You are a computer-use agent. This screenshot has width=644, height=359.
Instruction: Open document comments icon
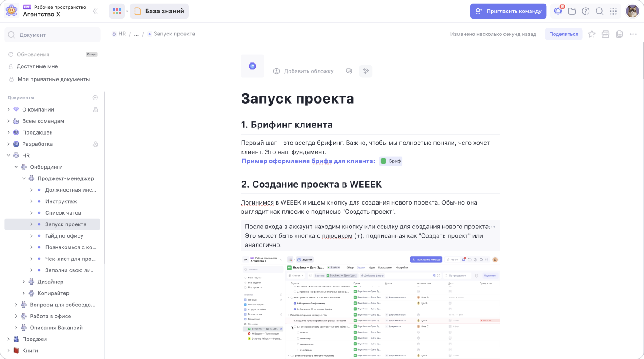click(x=349, y=71)
